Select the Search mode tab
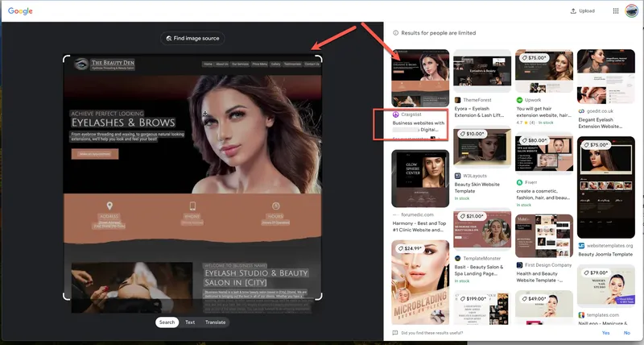Image resolution: width=644 pixels, height=345 pixels. click(x=167, y=322)
